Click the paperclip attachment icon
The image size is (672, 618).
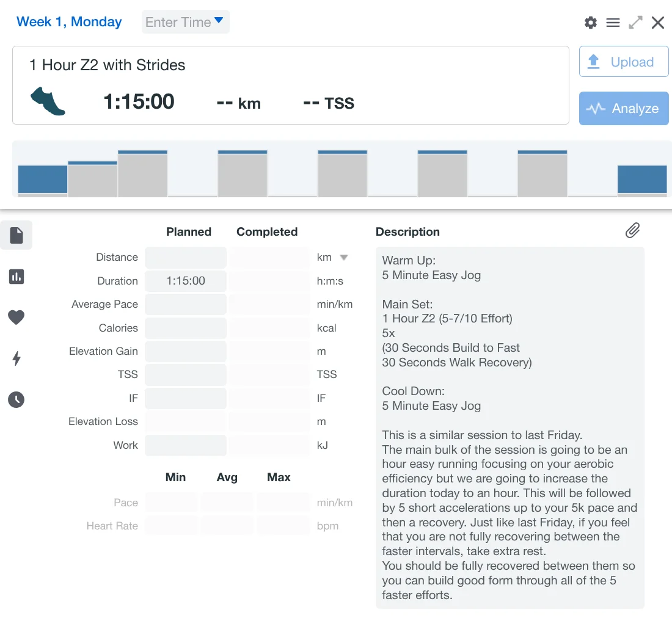click(x=632, y=230)
